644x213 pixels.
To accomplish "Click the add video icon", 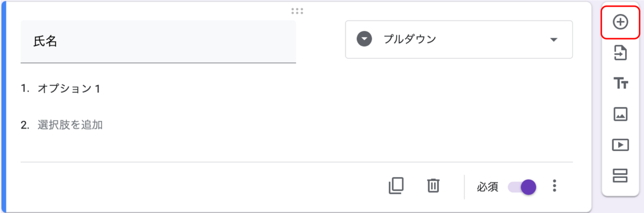I will tap(620, 145).
